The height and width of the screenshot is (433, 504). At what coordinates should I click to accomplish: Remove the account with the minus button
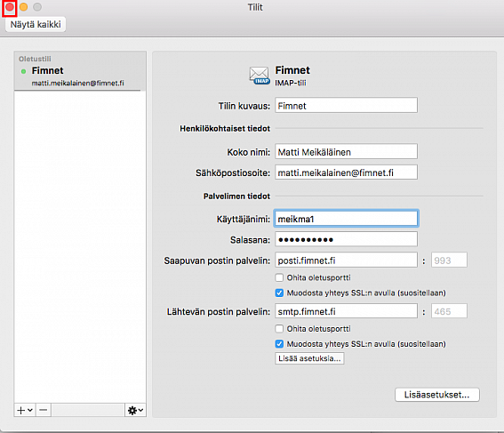(x=44, y=410)
